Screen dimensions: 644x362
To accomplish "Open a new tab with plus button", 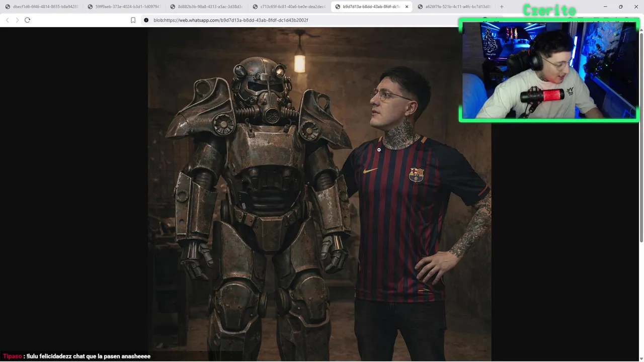I will [501, 7].
